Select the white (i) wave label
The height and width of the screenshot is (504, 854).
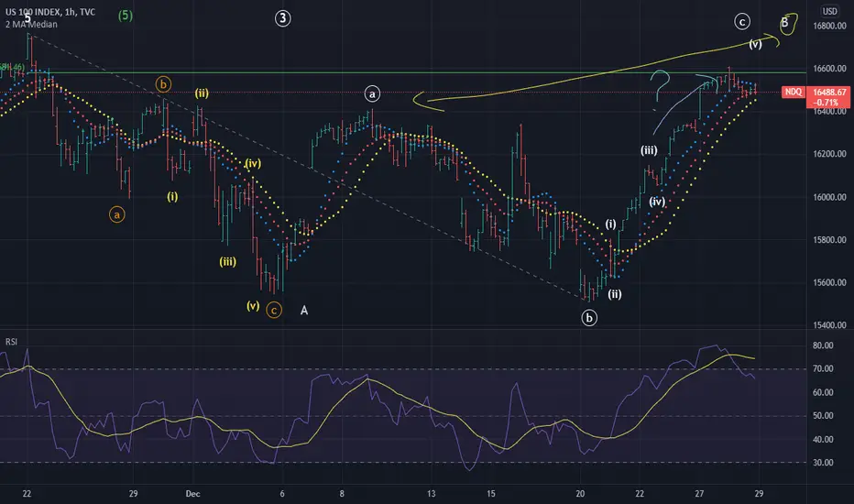click(611, 224)
